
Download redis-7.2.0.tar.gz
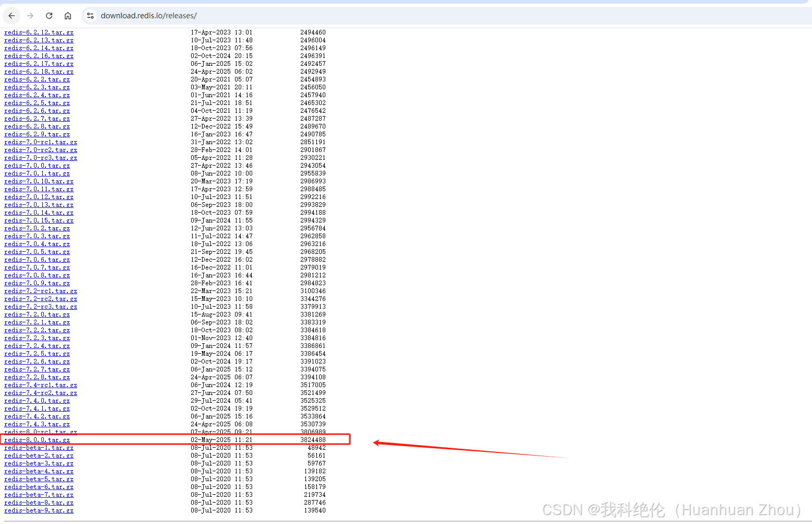pyautogui.click(x=37, y=315)
